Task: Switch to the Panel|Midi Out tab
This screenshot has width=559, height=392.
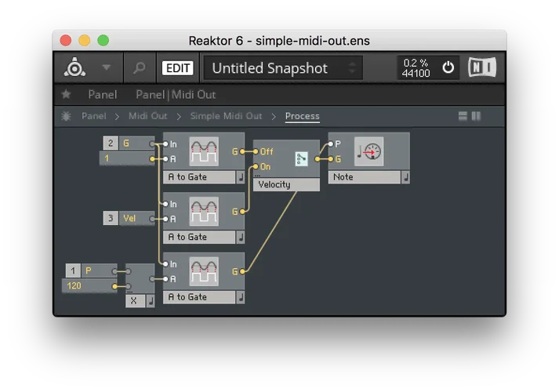Action: coord(176,94)
